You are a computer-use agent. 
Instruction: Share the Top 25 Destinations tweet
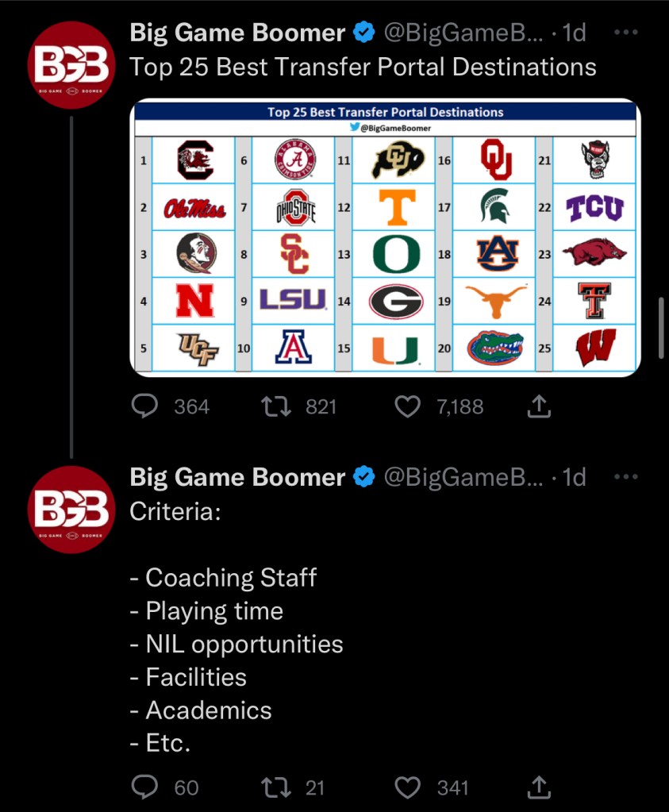(539, 407)
